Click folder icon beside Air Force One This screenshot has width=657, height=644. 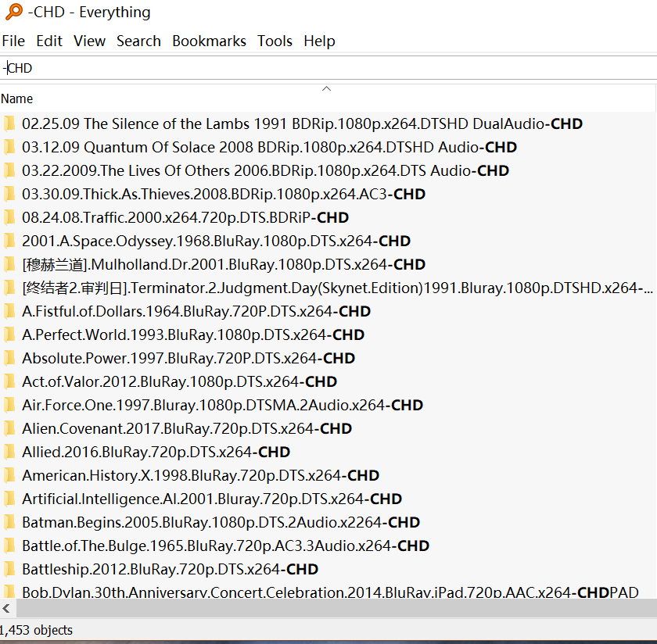(x=9, y=405)
